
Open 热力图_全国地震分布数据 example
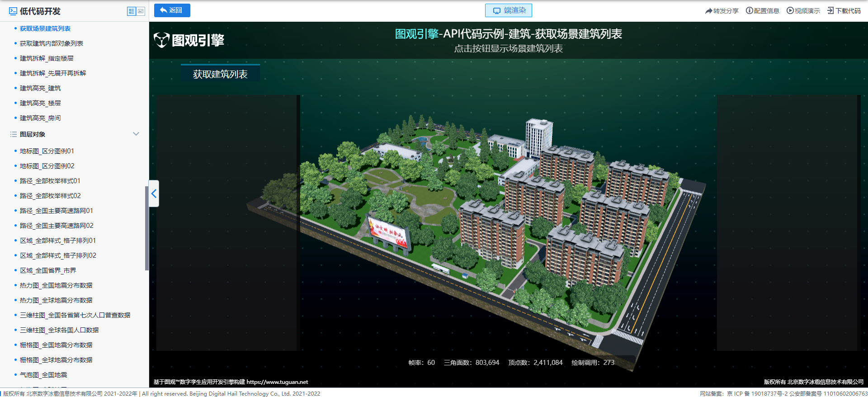(56, 285)
